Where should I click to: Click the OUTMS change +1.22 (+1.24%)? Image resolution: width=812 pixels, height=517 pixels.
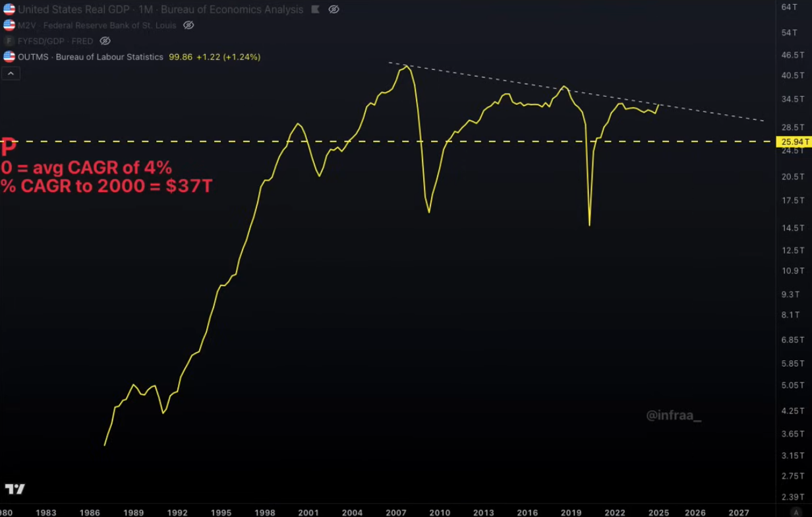229,57
